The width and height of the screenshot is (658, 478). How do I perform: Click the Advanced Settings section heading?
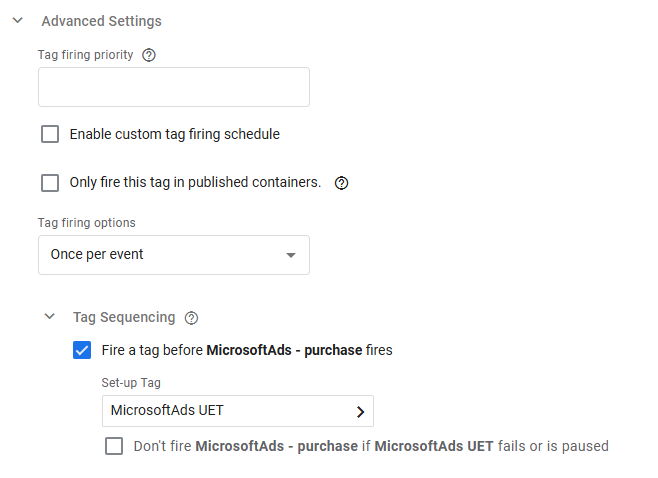pos(101,21)
